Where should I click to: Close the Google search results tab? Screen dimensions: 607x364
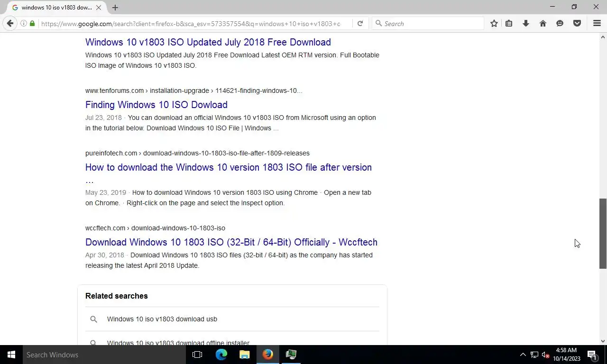point(99,8)
